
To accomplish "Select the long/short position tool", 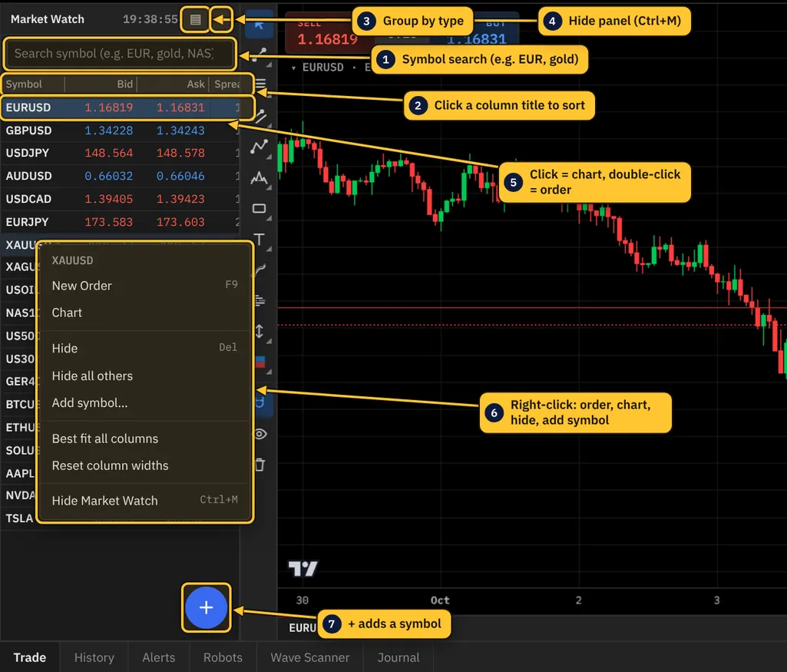I will point(260,362).
